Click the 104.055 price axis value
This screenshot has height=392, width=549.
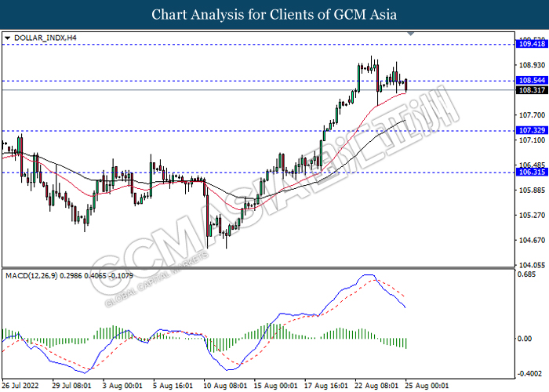(532, 265)
